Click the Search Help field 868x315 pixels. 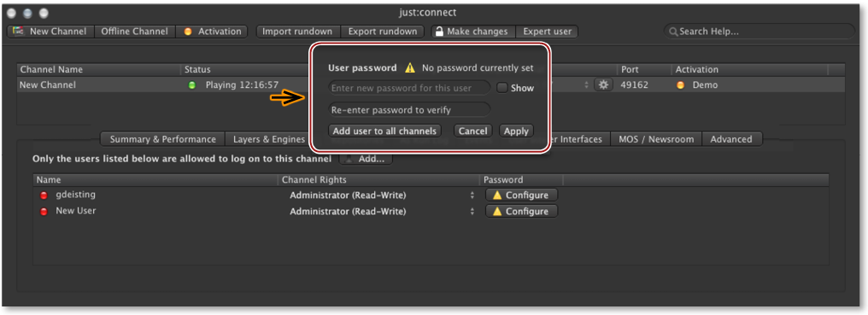pyautogui.click(x=759, y=32)
